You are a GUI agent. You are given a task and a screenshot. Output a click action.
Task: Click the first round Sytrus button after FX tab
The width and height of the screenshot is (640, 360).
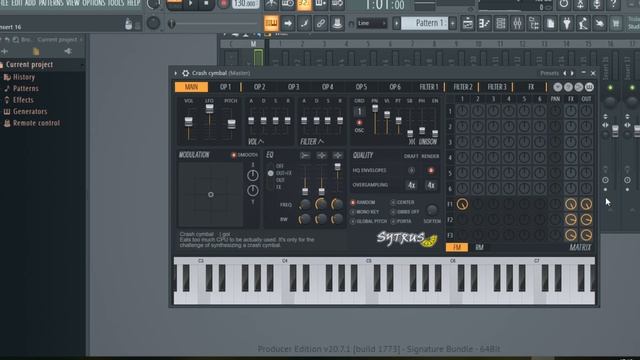point(558,87)
